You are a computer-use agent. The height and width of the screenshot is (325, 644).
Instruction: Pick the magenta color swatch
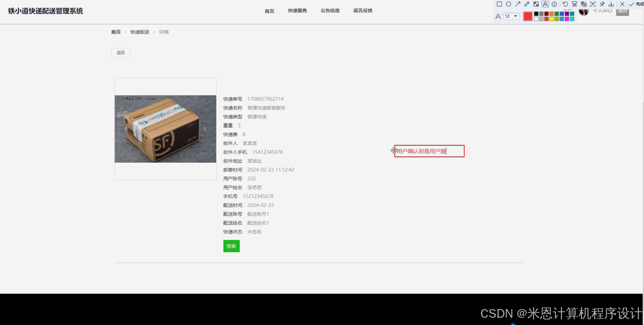click(567, 19)
